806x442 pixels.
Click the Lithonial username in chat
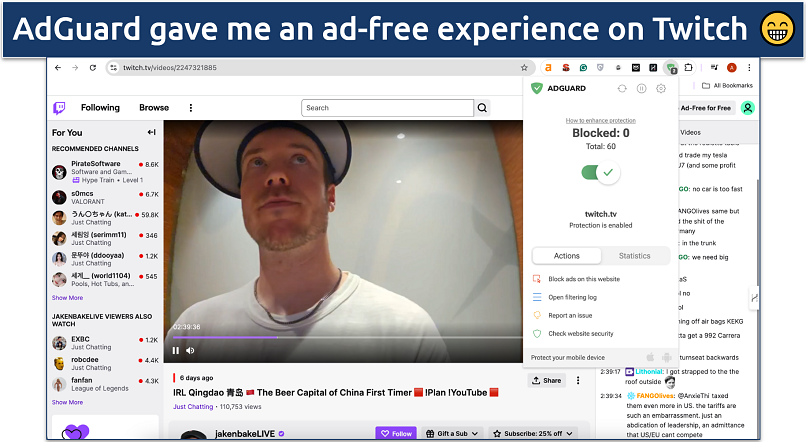pos(649,372)
